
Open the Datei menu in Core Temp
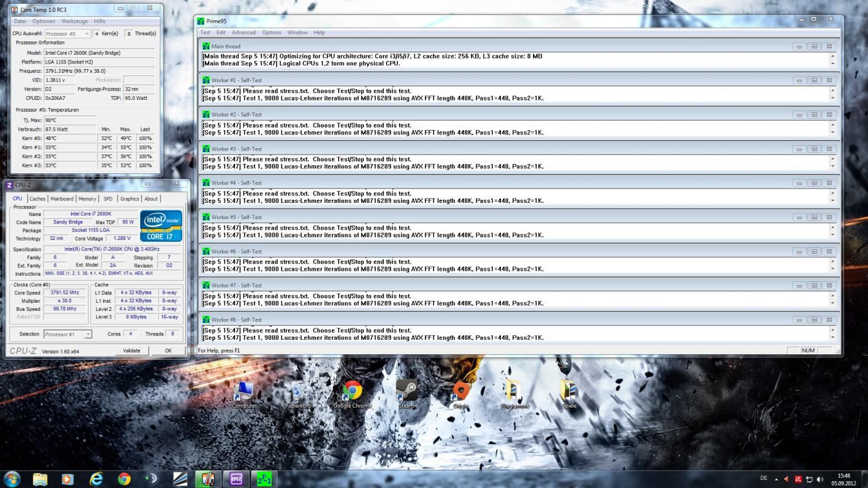(x=20, y=21)
